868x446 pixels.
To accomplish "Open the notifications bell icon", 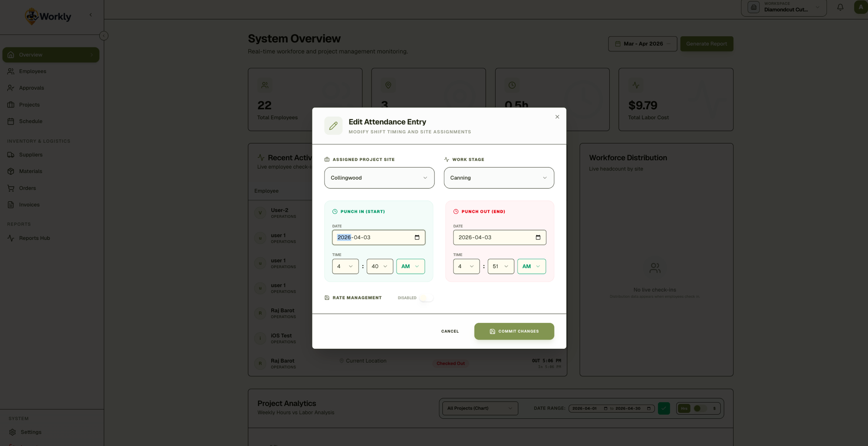I will click(840, 7).
